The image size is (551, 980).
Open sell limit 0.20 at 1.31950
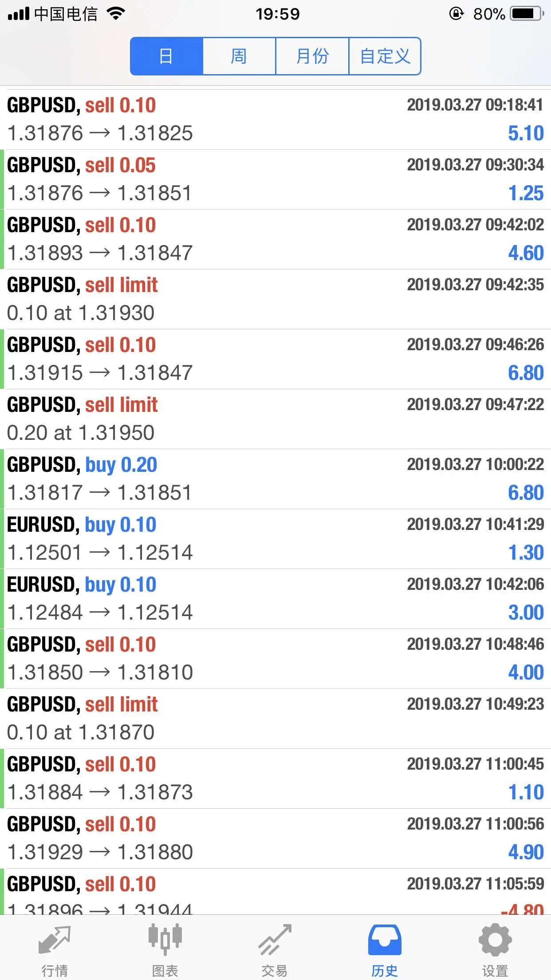275,419
